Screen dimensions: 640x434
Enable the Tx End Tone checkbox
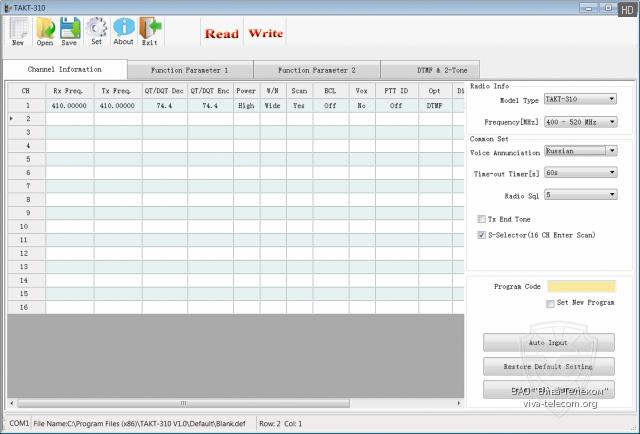click(482, 219)
